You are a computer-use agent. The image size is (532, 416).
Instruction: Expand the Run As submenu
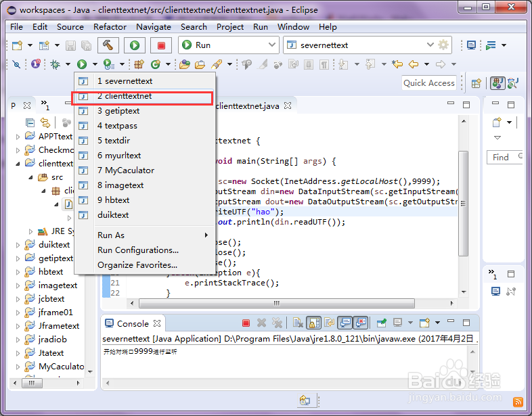coord(145,235)
